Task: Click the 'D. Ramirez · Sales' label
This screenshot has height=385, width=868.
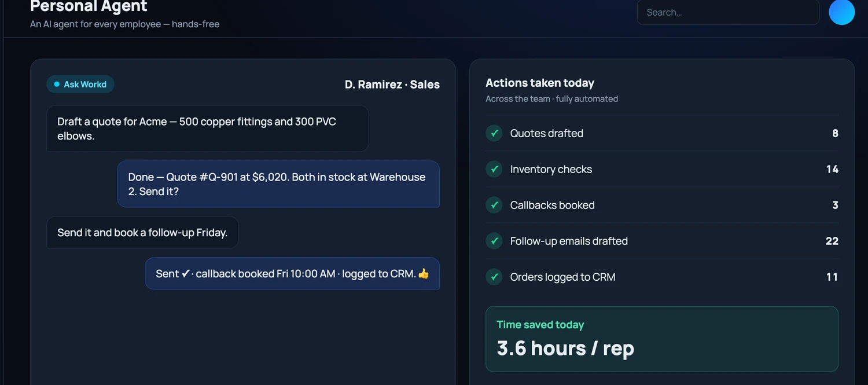Action: 392,85
